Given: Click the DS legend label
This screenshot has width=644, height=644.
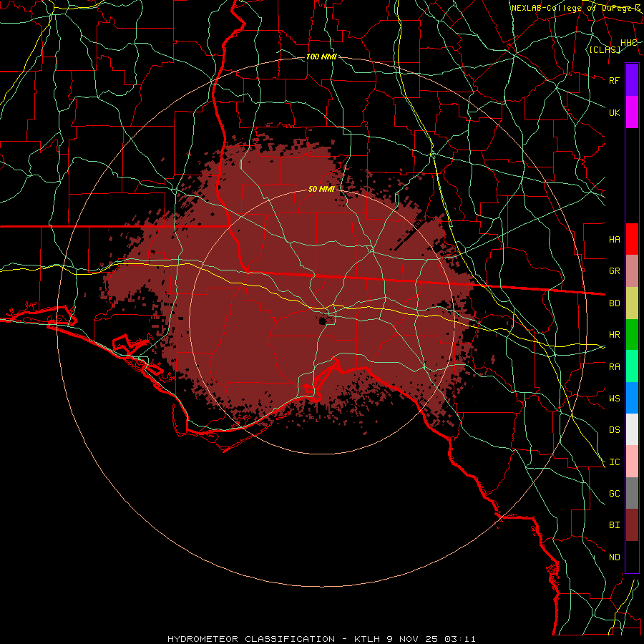Looking at the screenshot, I should click(x=614, y=430).
